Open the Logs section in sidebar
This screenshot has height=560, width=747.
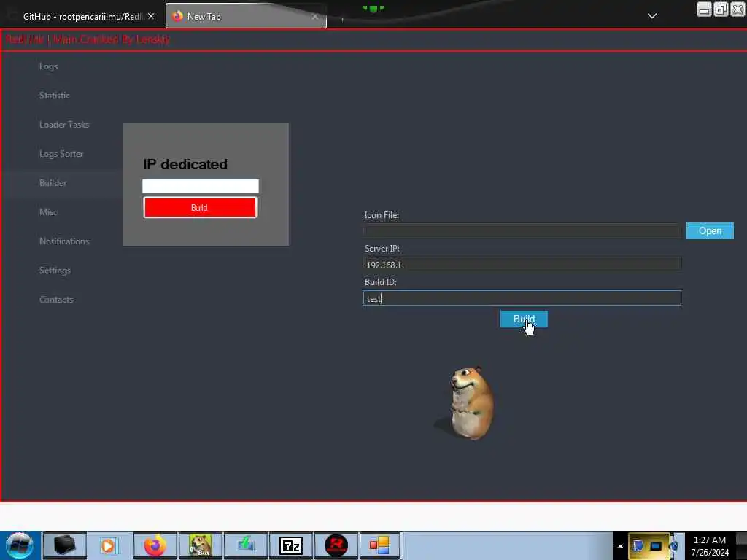[48, 66]
